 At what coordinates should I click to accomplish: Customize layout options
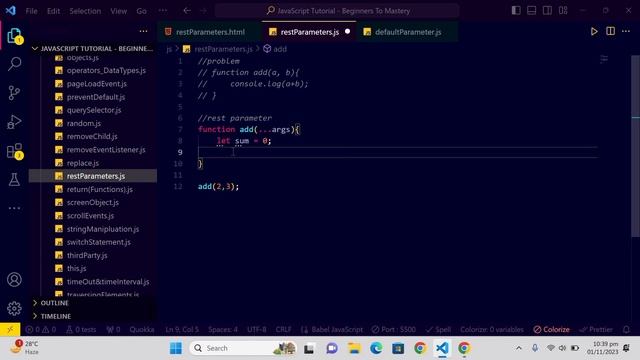point(563,11)
